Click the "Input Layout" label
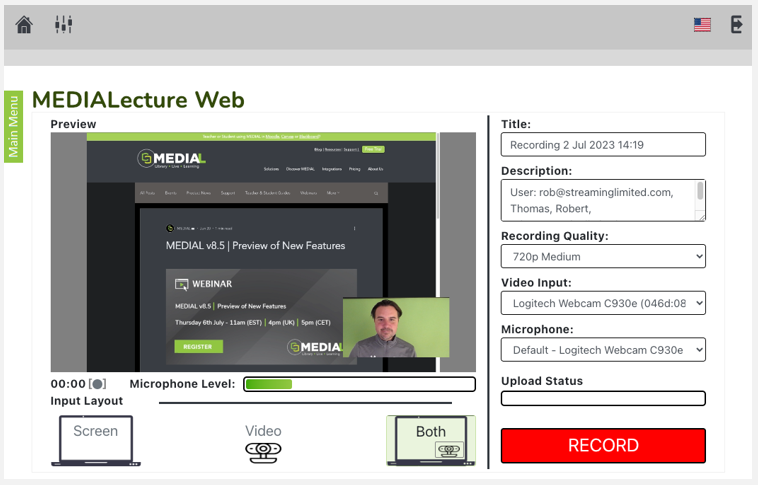 [x=87, y=401]
